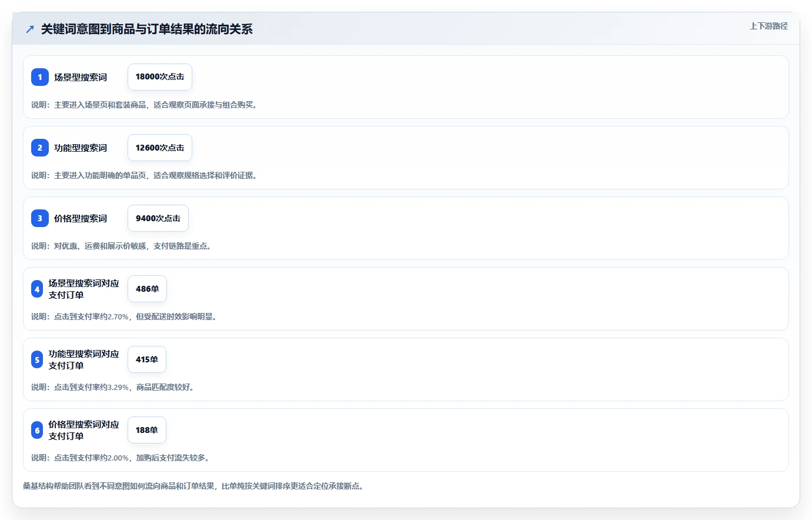Click the 上下游路径 label in the header

(x=768, y=26)
